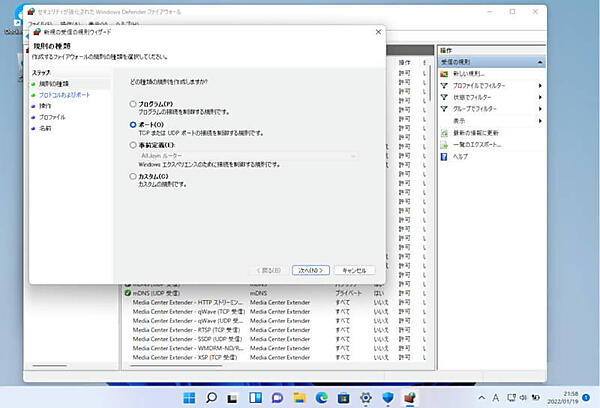Open Microsoft Store from the taskbar
This screenshot has width=600, height=408.
pyautogui.click(x=344, y=398)
